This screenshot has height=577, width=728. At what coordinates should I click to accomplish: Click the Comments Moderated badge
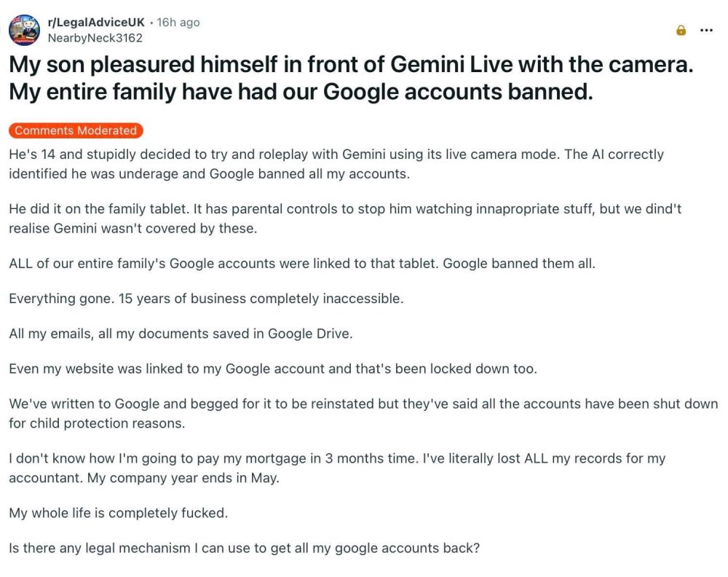coord(76,130)
